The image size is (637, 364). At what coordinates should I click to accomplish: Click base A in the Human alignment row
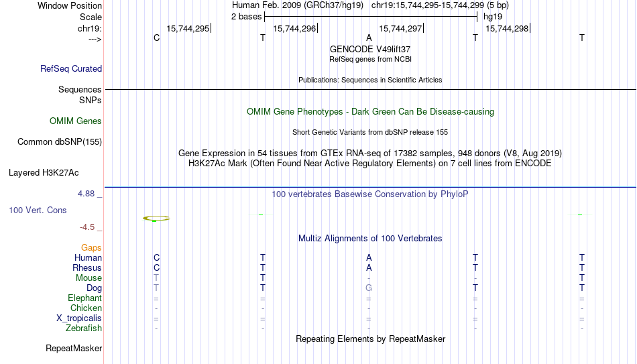[369, 257]
